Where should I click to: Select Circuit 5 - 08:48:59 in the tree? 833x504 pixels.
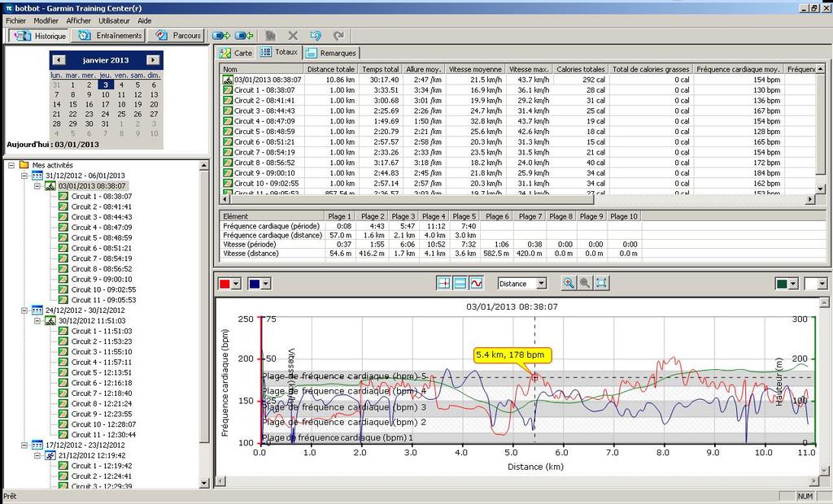pos(101,238)
